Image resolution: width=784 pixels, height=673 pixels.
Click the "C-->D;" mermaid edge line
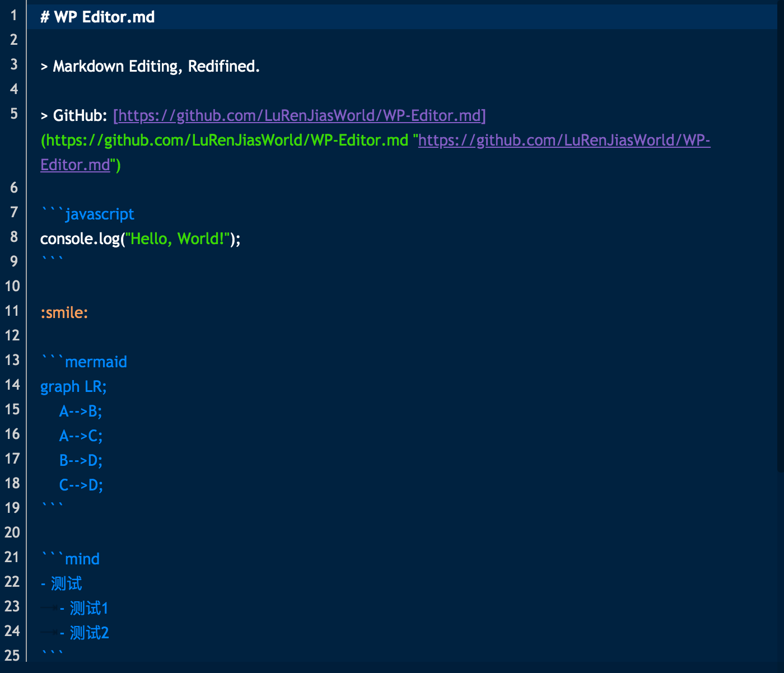81,485
